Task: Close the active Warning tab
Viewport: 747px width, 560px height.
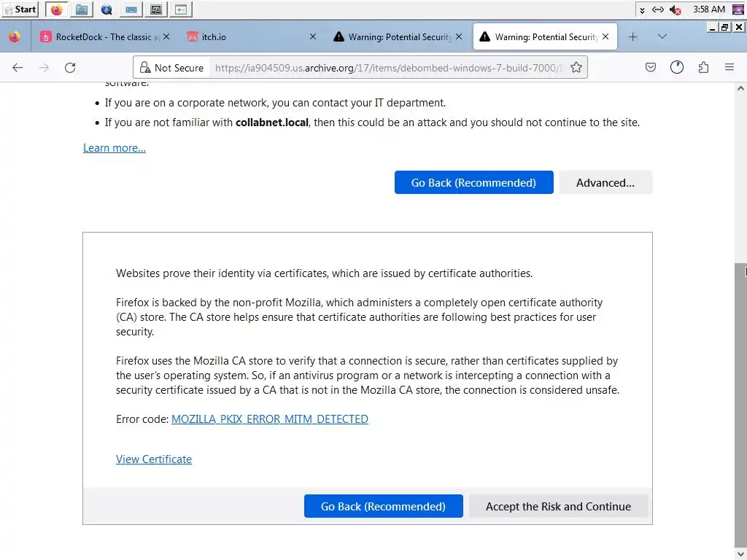Action: click(605, 36)
